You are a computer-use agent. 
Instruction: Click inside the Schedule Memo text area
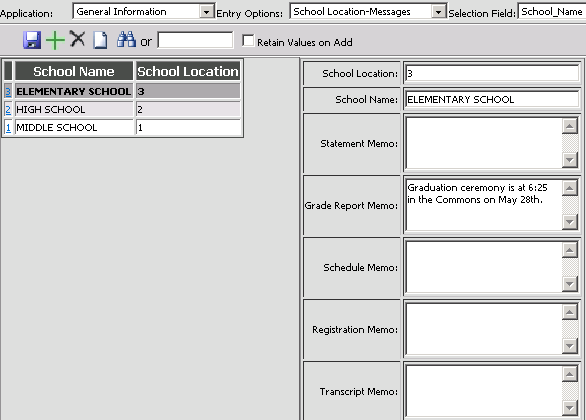(484, 267)
